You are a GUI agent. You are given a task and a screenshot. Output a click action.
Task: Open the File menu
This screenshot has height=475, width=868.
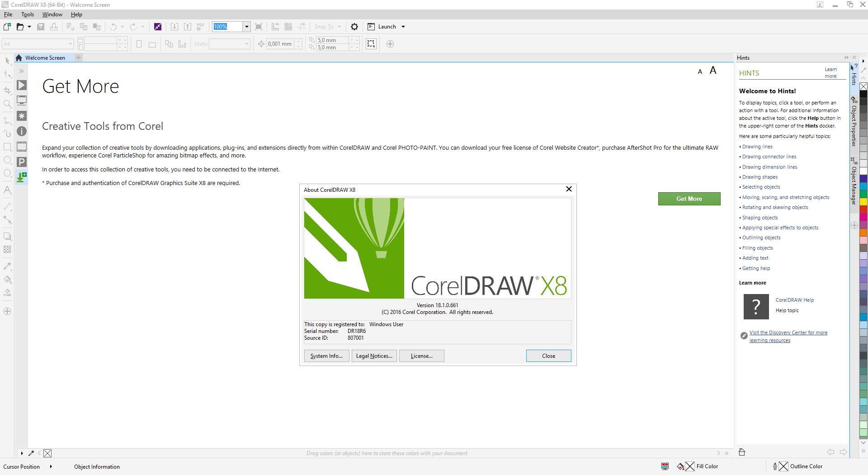pyautogui.click(x=8, y=14)
